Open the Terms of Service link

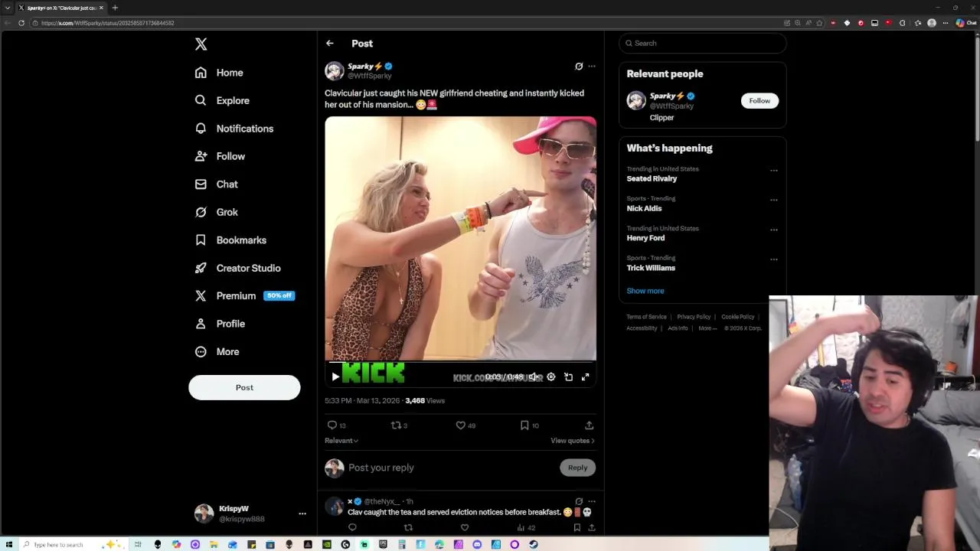point(646,317)
